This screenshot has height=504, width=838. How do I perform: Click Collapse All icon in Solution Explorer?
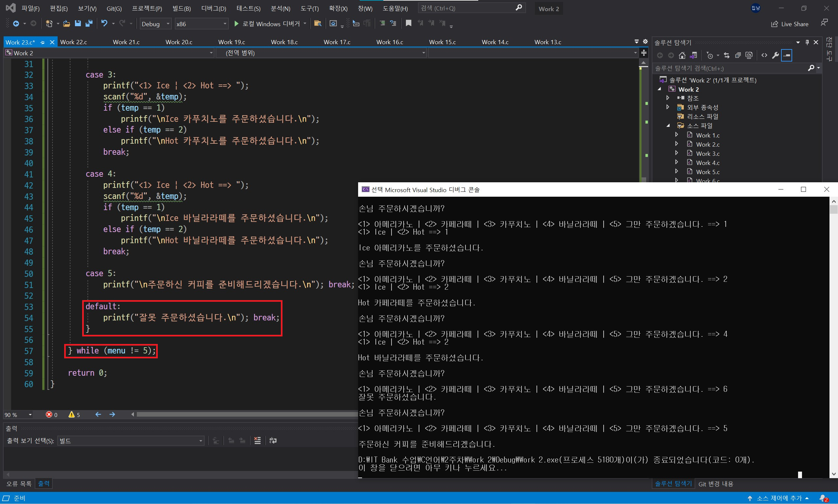coord(738,55)
